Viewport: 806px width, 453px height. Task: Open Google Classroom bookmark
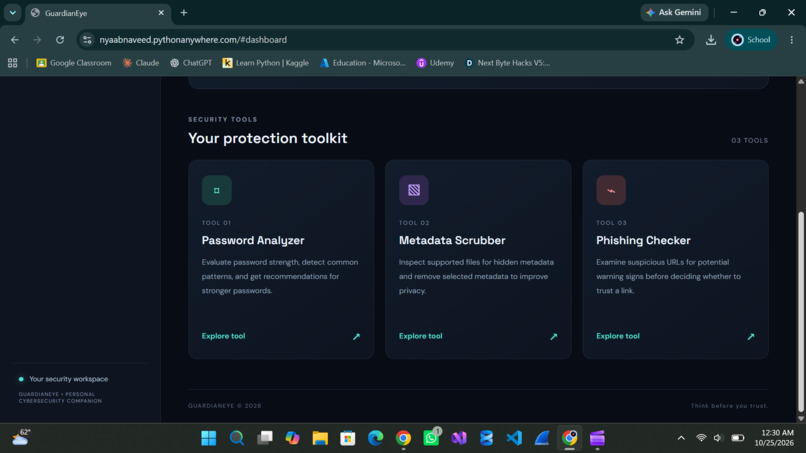pos(74,63)
